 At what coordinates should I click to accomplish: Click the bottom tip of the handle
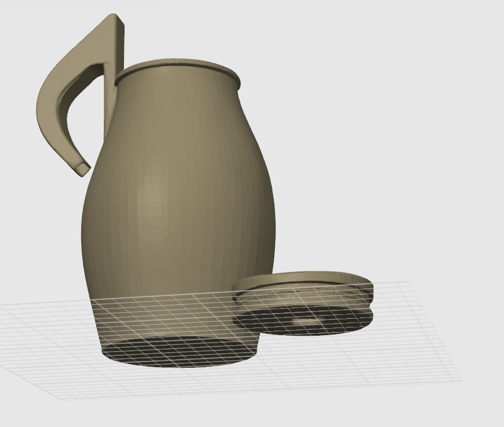tap(81, 165)
